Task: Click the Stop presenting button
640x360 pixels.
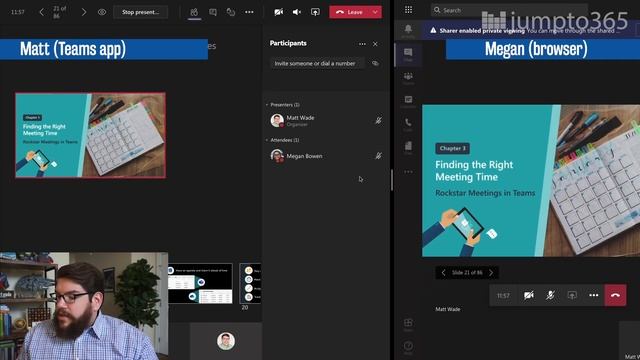Action: coord(140,12)
